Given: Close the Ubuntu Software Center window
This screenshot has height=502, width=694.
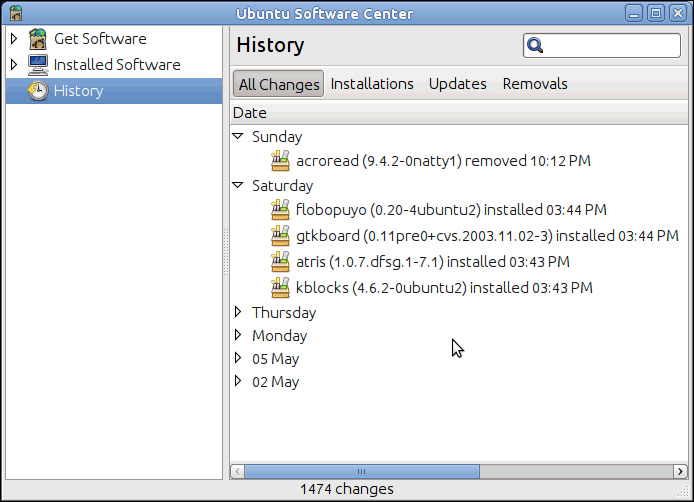Looking at the screenshot, I should (x=678, y=13).
